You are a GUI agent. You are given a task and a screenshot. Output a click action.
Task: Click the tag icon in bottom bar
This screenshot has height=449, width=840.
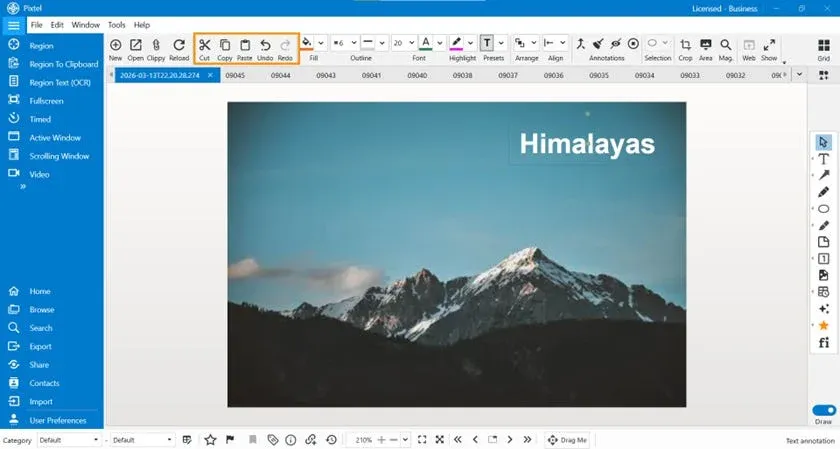point(273,440)
